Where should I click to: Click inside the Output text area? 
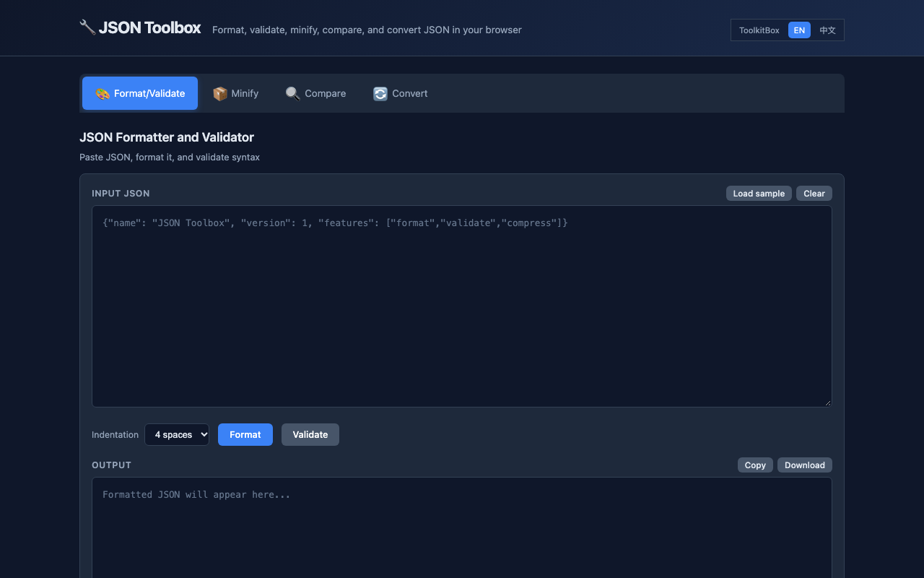(462, 527)
